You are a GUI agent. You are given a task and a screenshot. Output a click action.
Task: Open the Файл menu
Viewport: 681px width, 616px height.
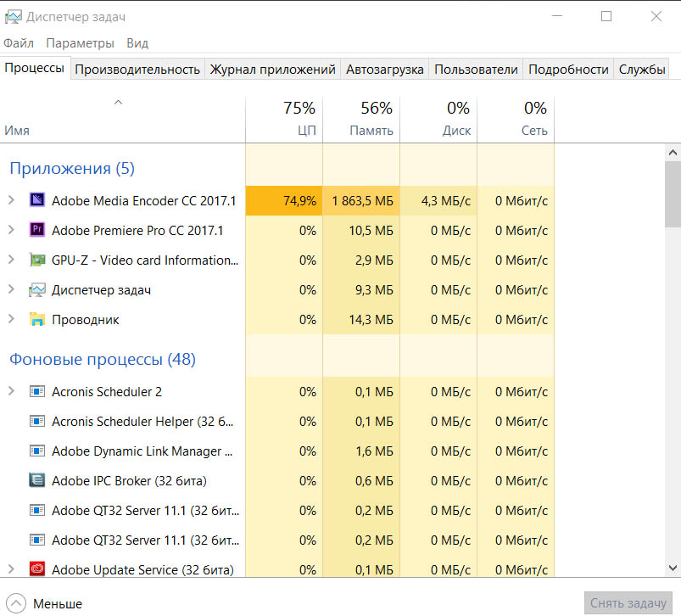click(x=19, y=43)
